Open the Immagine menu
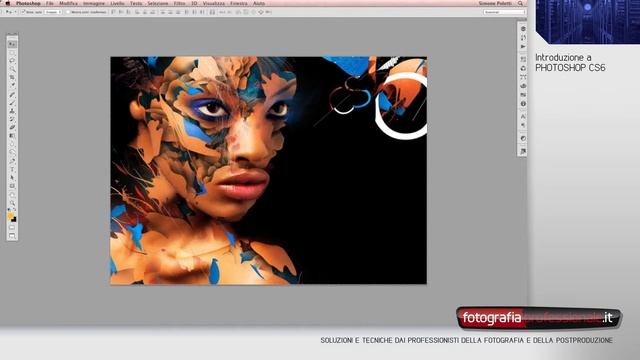The image size is (640, 360). click(94, 3)
